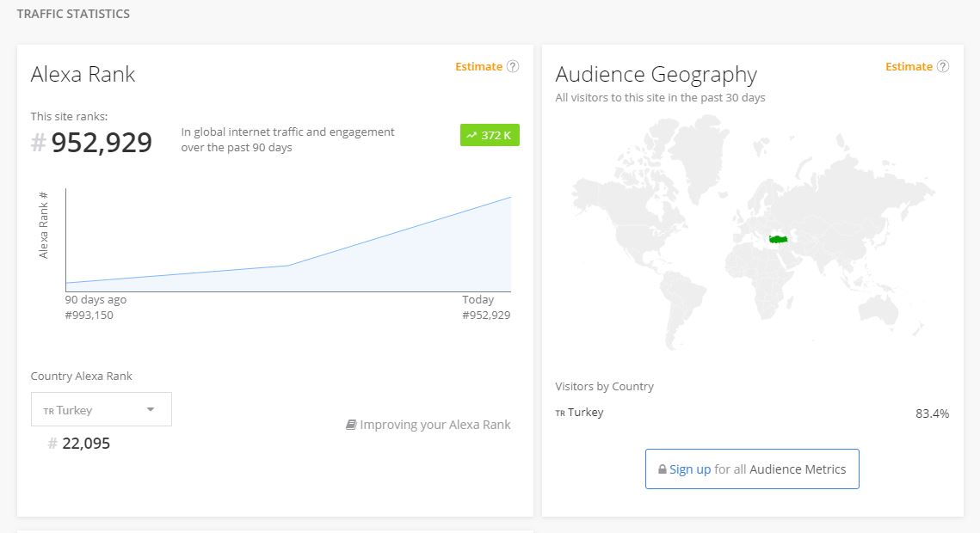
Task: Click the lock icon in the Sign up button
Action: coord(662,469)
